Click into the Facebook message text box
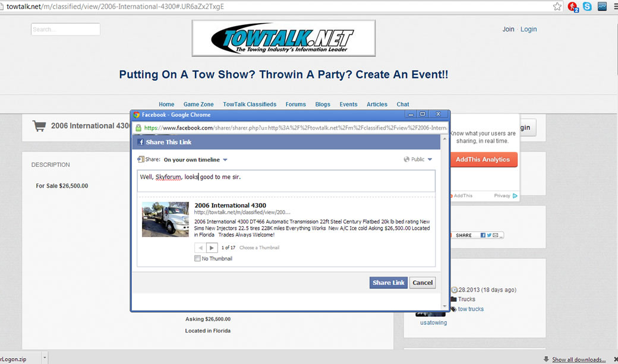The image size is (618, 364). 286,181
